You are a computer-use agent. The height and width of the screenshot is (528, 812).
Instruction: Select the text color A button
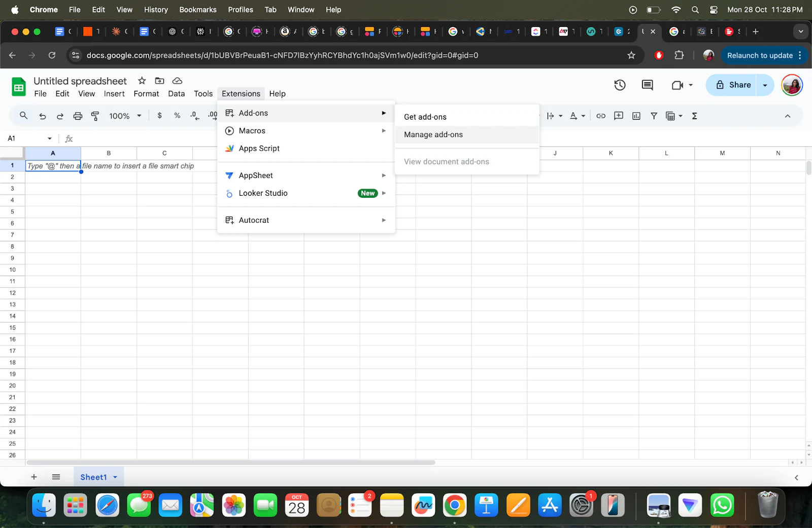(x=573, y=116)
